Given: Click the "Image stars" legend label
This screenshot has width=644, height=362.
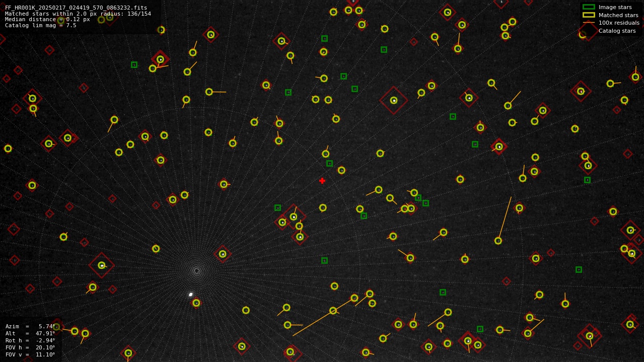Looking at the screenshot, I should (615, 7).
